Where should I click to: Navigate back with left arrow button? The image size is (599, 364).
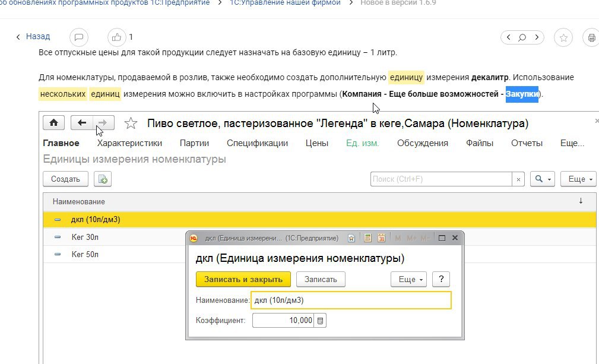click(x=82, y=122)
